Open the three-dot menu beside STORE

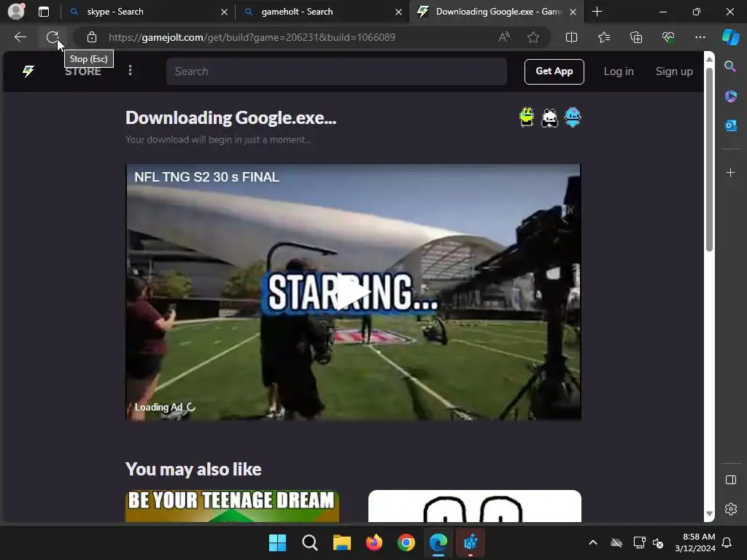(130, 71)
